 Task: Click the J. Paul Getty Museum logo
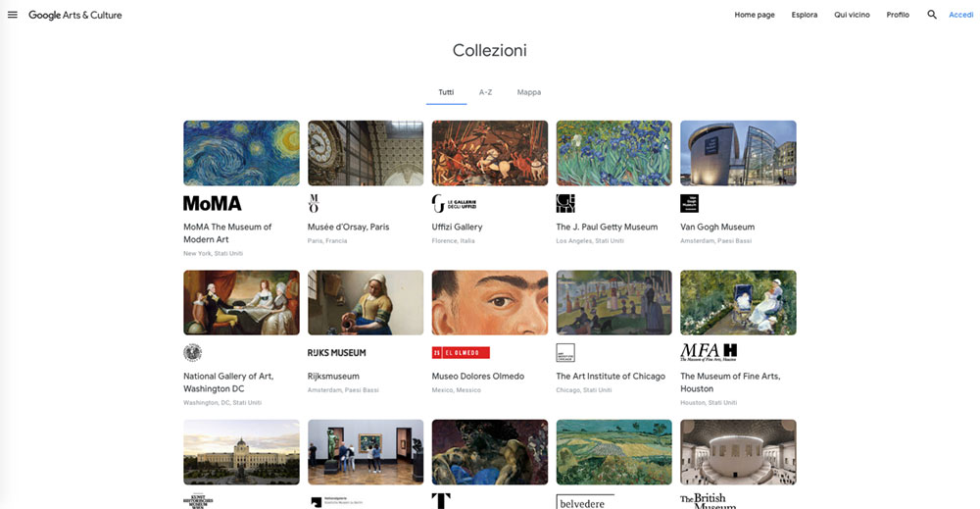pos(565,203)
